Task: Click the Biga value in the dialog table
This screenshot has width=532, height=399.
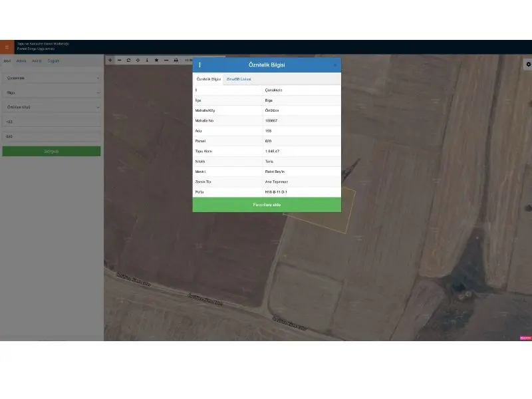Action: pos(269,100)
